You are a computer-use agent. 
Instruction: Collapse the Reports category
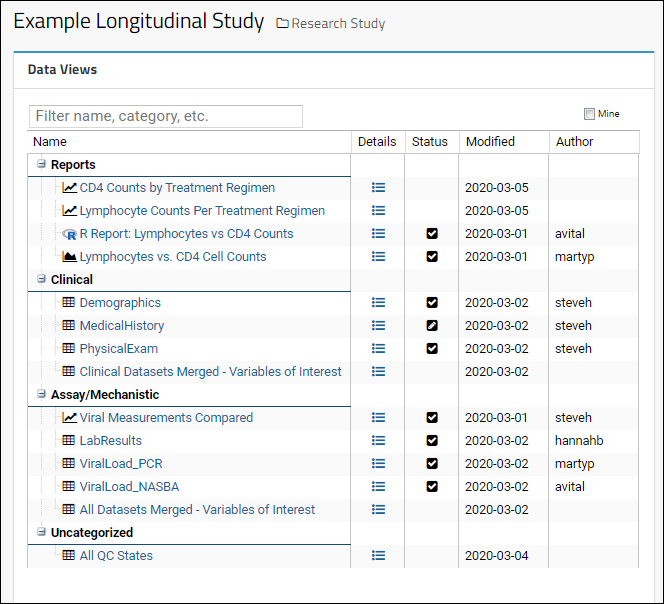tap(41, 163)
